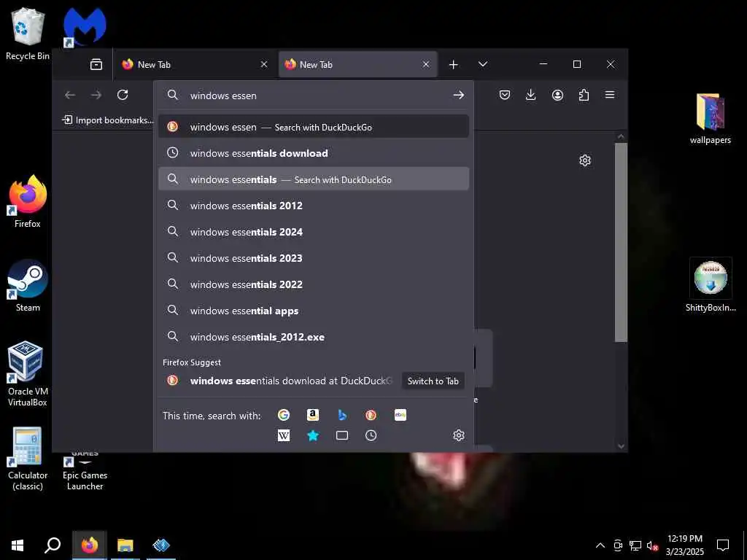Image resolution: width=747 pixels, height=560 pixels.
Task: Open the wallpapers folder
Action: (711, 119)
